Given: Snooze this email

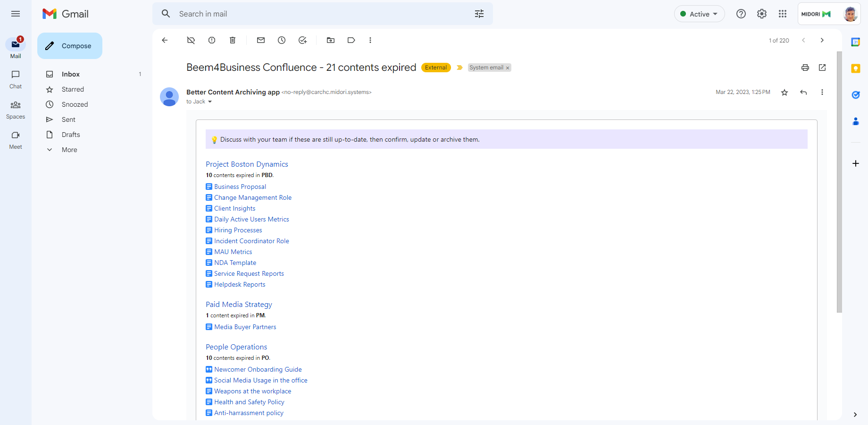Looking at the screenshot, I should (x=282, y=40).
